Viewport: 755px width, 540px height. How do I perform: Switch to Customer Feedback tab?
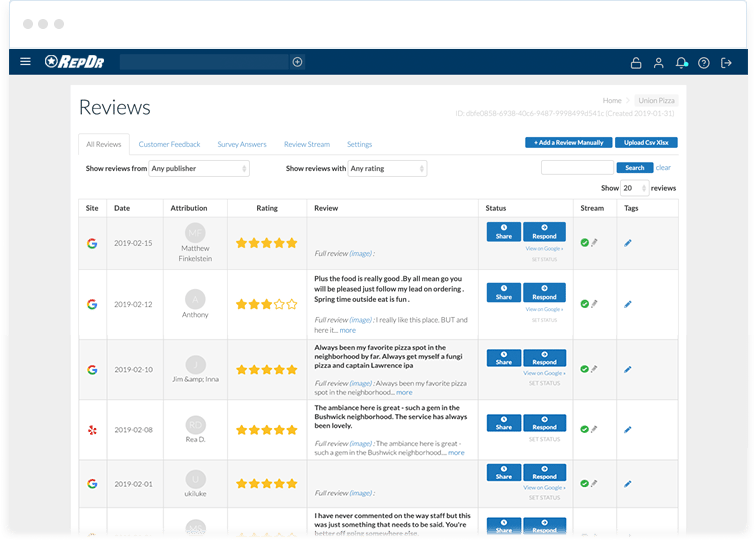(x=169, y=144)
